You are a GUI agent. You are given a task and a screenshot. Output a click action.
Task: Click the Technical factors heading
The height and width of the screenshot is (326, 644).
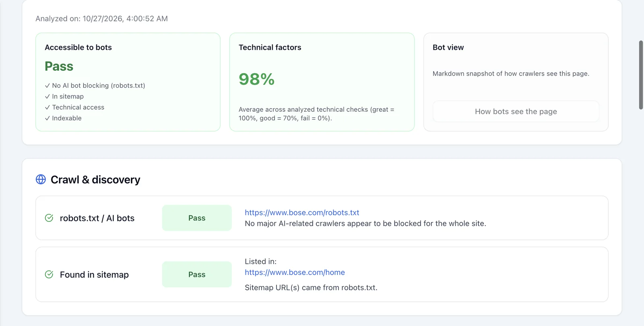[270, 47]
